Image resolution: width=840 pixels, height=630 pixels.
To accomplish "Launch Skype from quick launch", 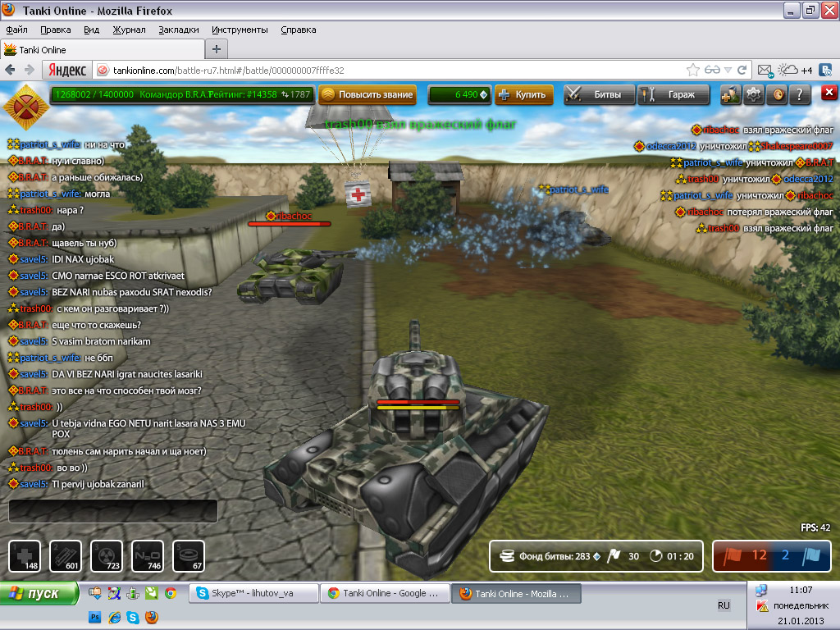I will tap(133, 617).
